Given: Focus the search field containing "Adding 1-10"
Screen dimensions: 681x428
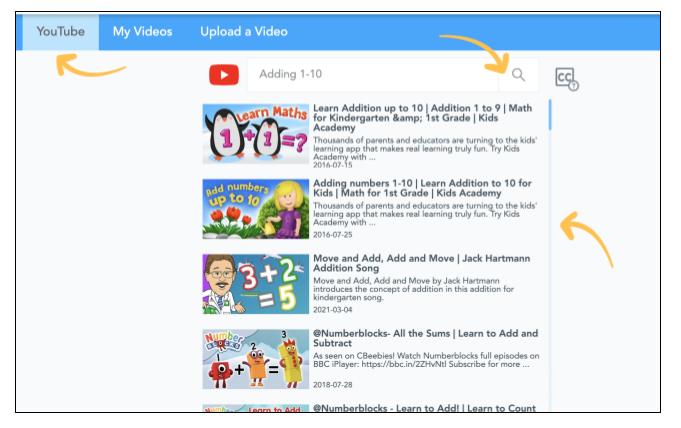Looking at the screenshot, I should [370, 75].
